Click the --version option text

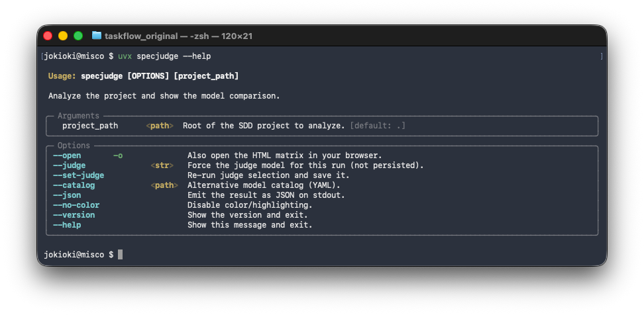(x=74, y=215)
